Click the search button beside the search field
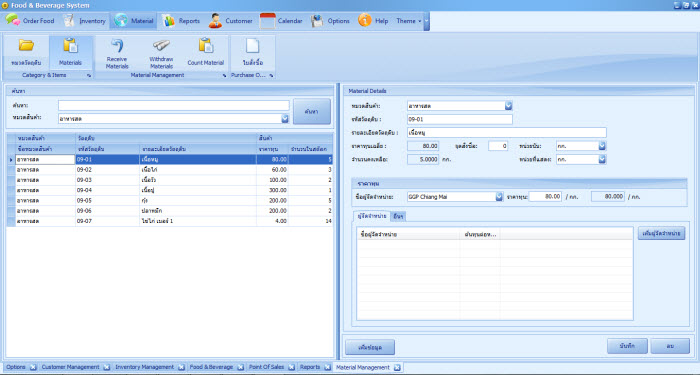The image size is (700, 375). 312,112
